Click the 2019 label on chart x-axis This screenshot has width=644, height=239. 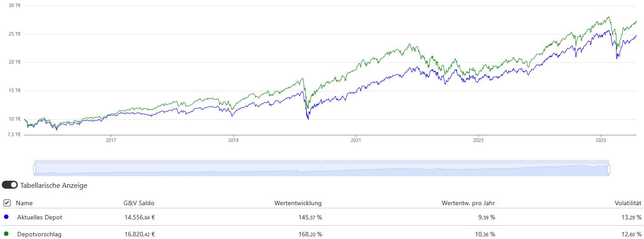pyautogui.click(x=233, y=140)
